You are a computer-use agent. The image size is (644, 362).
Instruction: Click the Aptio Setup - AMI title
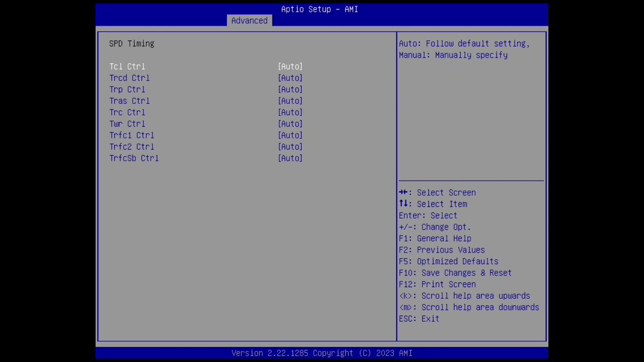tap(319, 9)
